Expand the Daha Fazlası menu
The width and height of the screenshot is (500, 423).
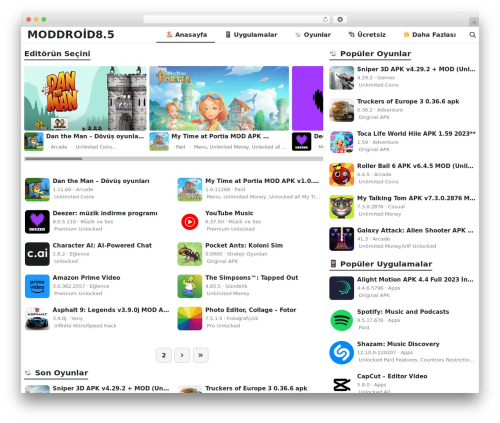[x=429, y=35]
